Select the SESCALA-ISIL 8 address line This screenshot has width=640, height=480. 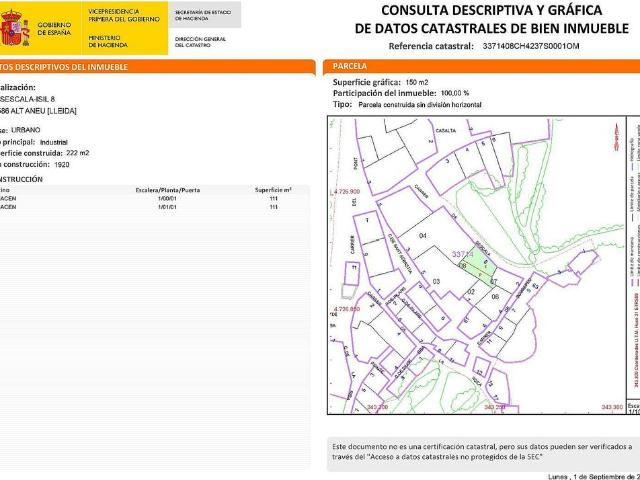[27, 99]
